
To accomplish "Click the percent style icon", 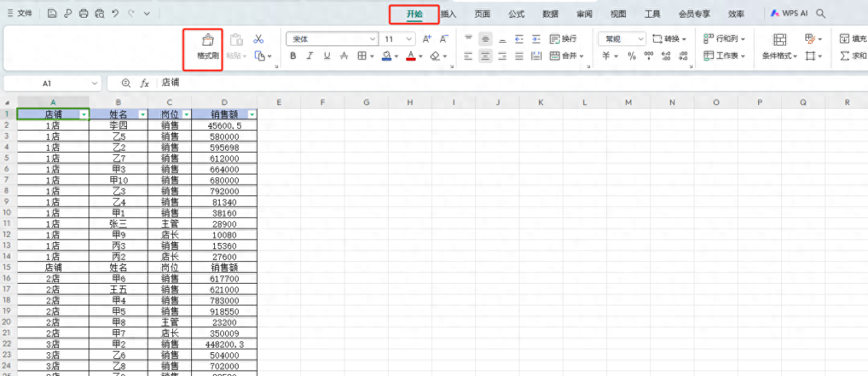I will (632, 56).
